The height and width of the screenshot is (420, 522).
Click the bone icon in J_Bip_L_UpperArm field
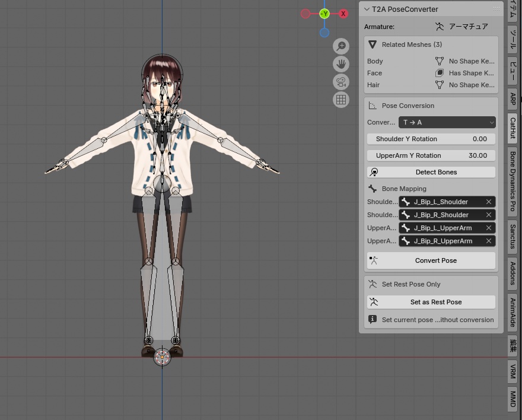(x=406, y=228)
